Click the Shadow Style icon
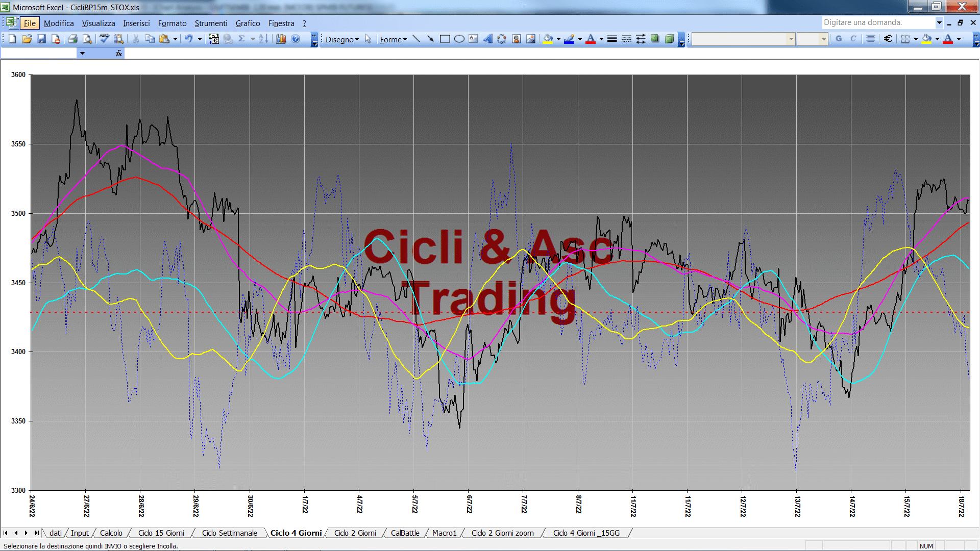 click(x=655, y=39)
